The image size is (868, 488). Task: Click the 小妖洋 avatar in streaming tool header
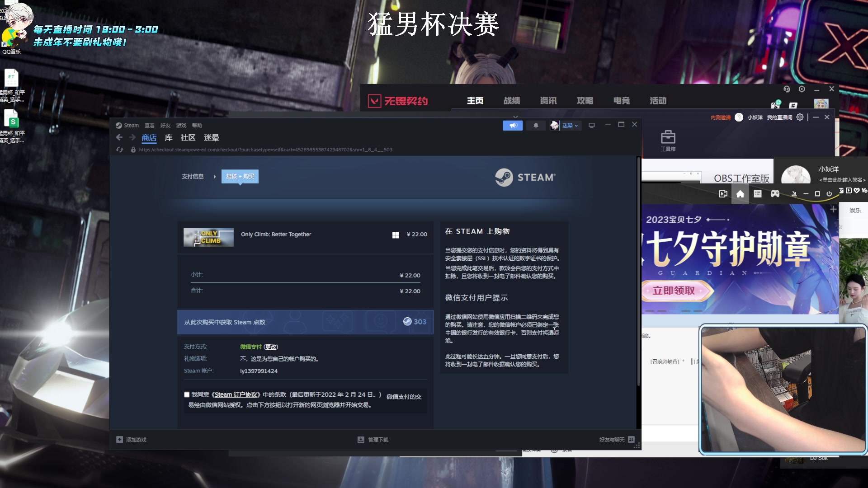click(739, 117)
